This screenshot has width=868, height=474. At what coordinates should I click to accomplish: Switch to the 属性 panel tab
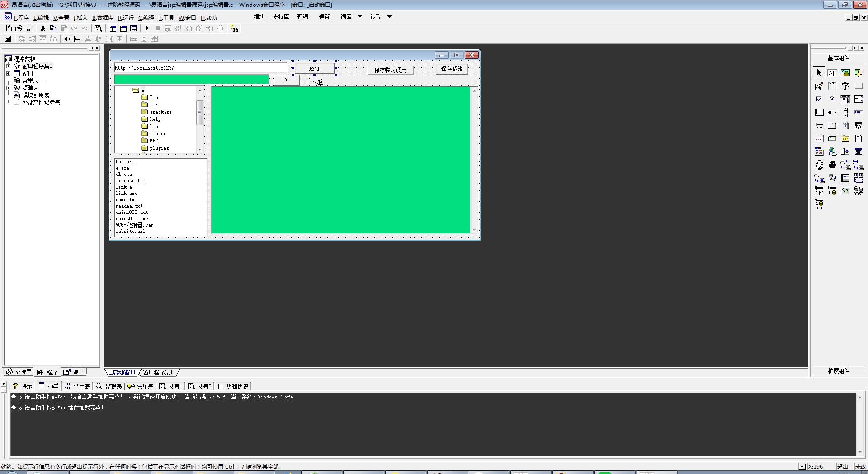[x=74, y=372]
